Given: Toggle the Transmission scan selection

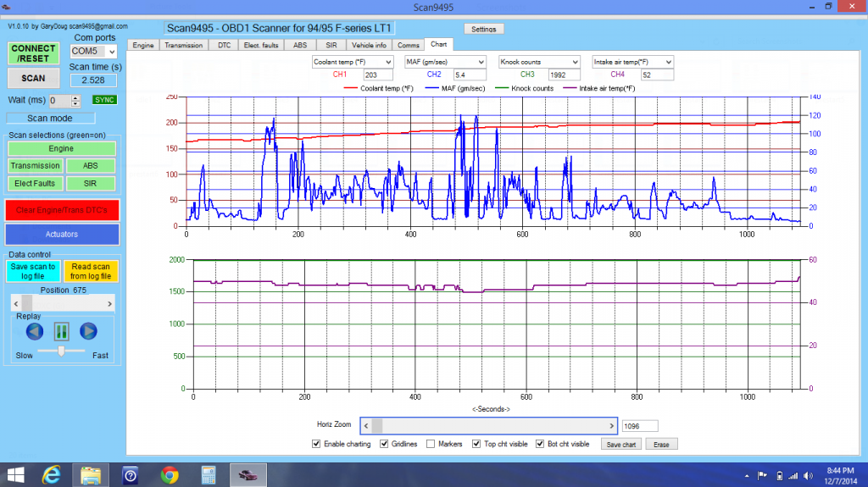Looking at the screenshot, I should [x=35, y=165].
